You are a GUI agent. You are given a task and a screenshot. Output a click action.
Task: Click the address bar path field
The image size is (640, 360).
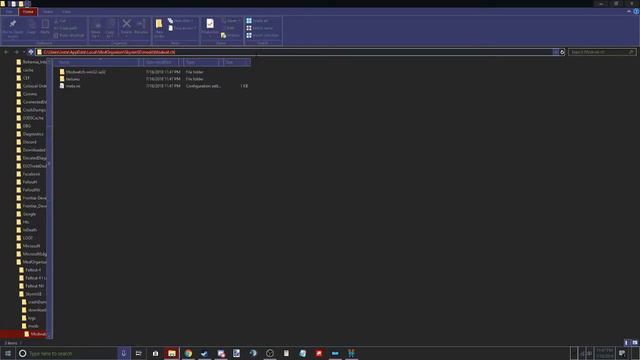point(294,52)
